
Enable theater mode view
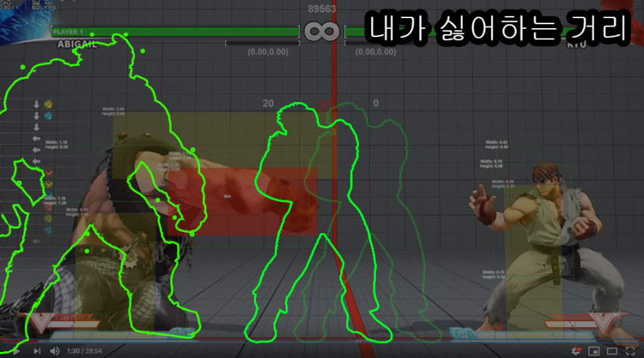(x=612, y=351)
